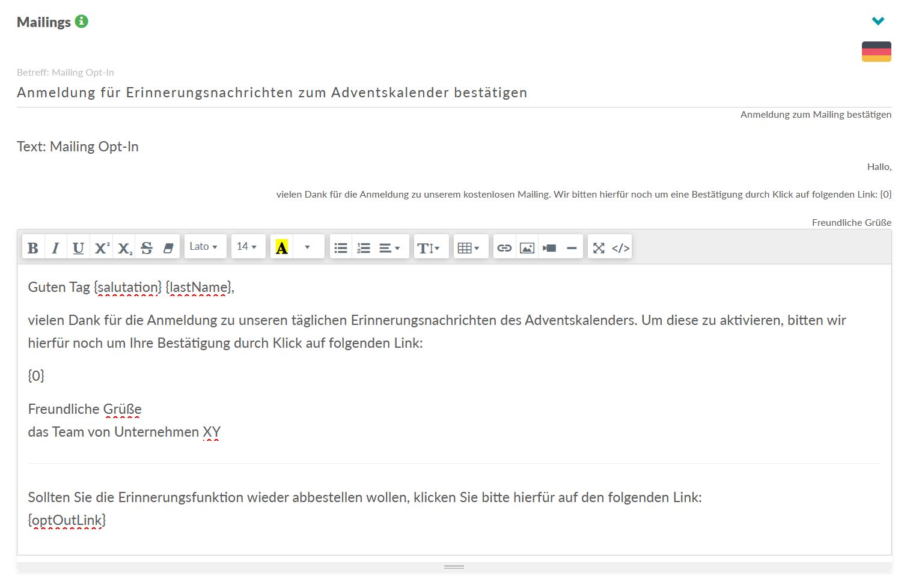Click the {lastName} placeholder in the editor

198,287
